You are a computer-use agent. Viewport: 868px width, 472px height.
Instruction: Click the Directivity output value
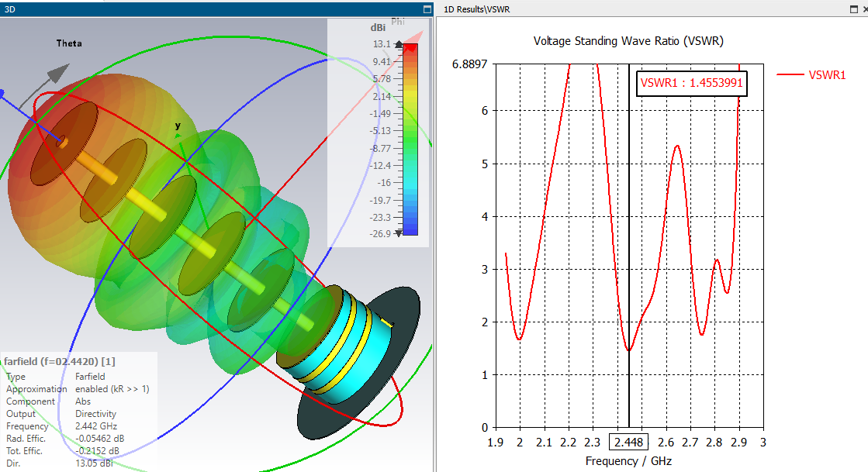click(x=95, y=414)
